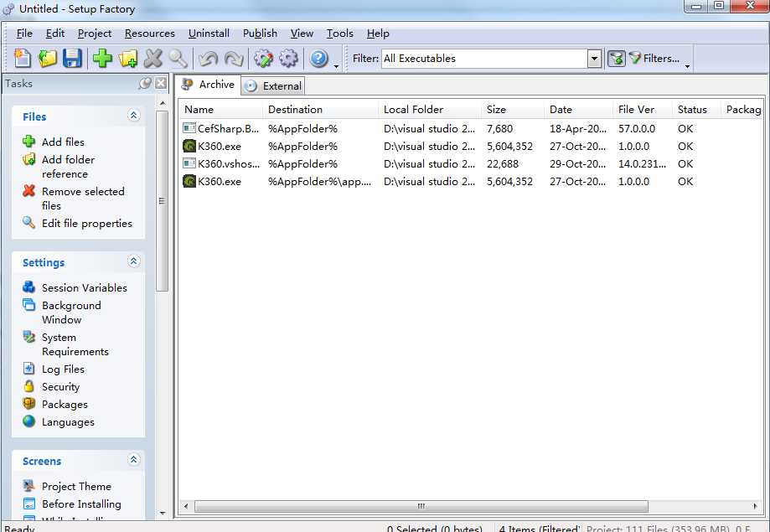Click the pin icon on Tasks pane
Viewport: 770px width, 532px height.
145,84
